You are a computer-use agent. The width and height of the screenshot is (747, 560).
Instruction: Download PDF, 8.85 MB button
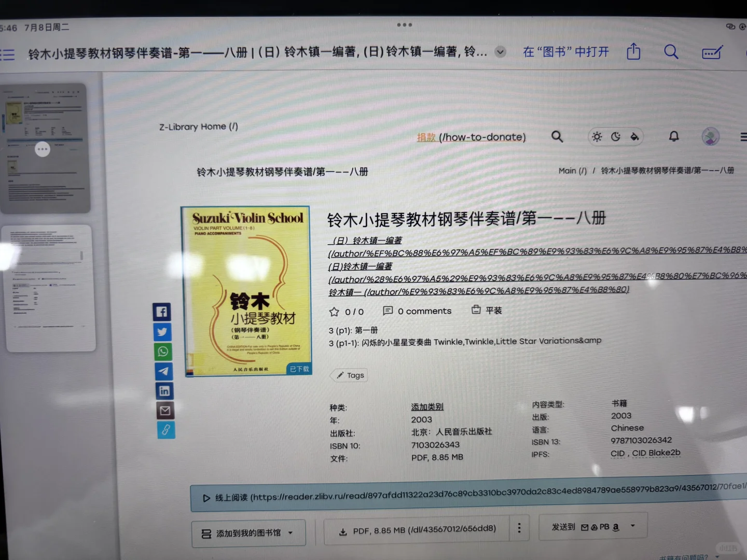click(417, 530)
